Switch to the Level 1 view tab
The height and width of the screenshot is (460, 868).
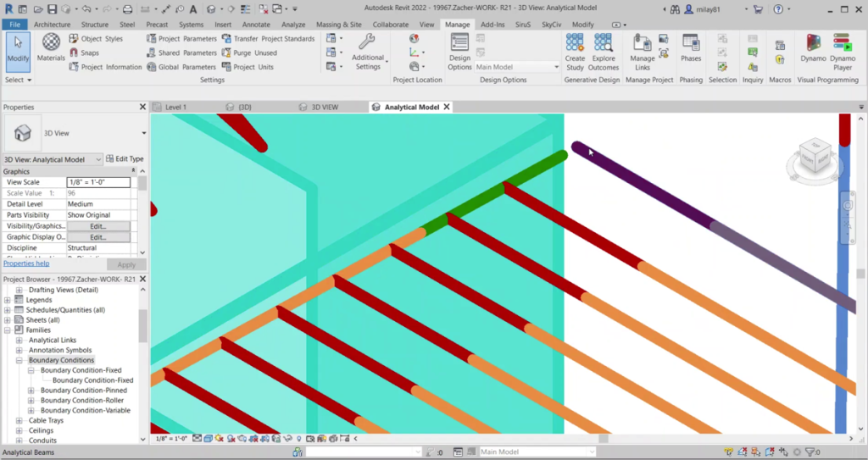tap(176, 107)
